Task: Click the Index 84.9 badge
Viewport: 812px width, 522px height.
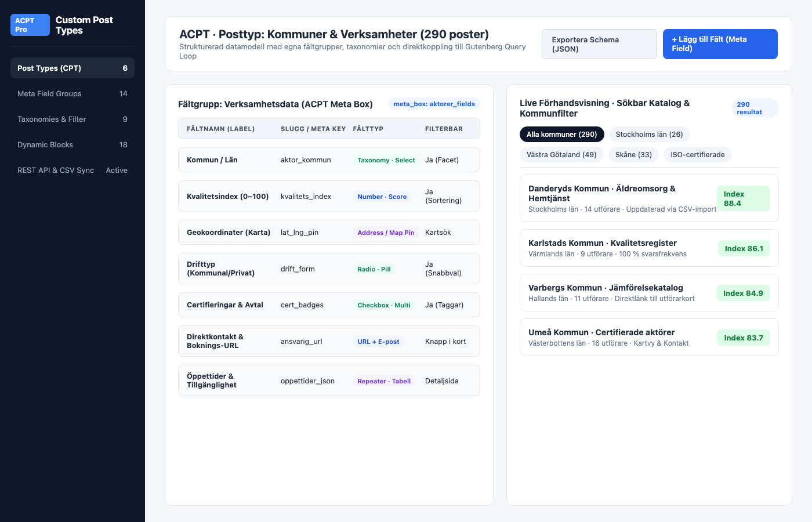Action: [743, 293]
